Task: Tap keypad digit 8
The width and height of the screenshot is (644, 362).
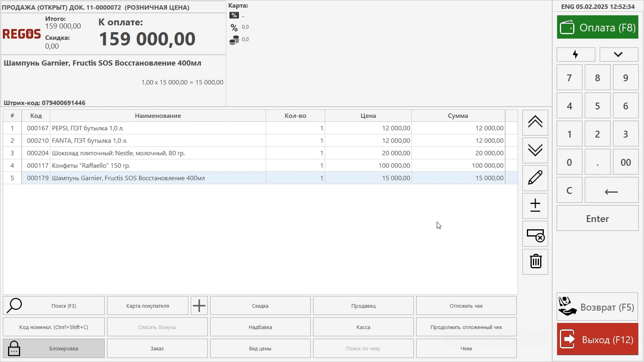Action: (x=597, y=78)
